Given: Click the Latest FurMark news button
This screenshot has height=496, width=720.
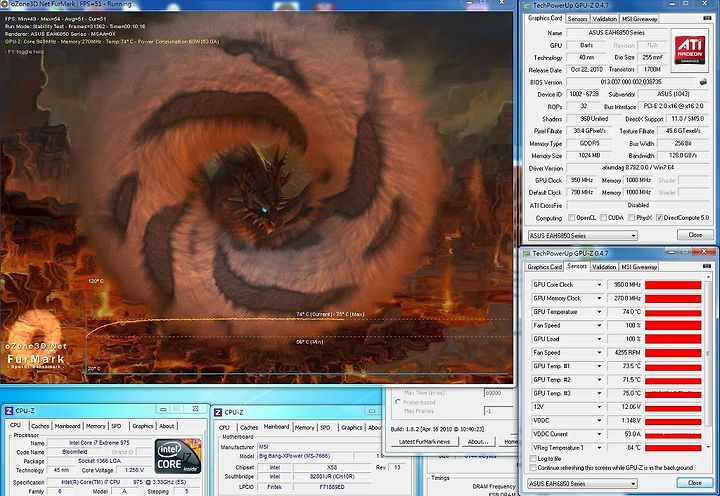Looking at the screenshot, I should tap(424, 441).
